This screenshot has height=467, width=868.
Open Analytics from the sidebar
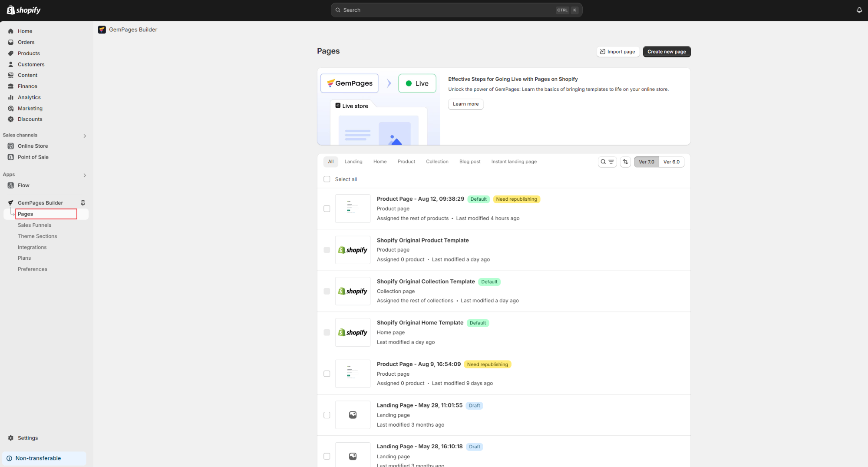29,97
